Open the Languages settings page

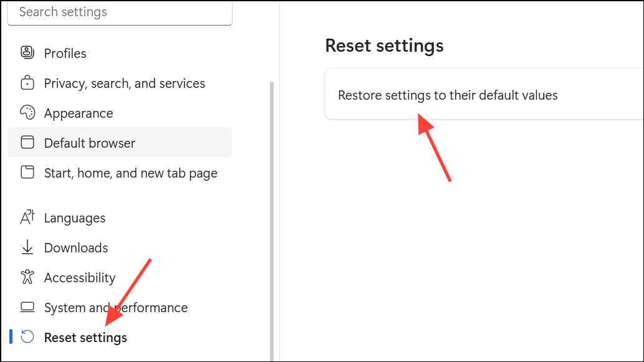74,217
